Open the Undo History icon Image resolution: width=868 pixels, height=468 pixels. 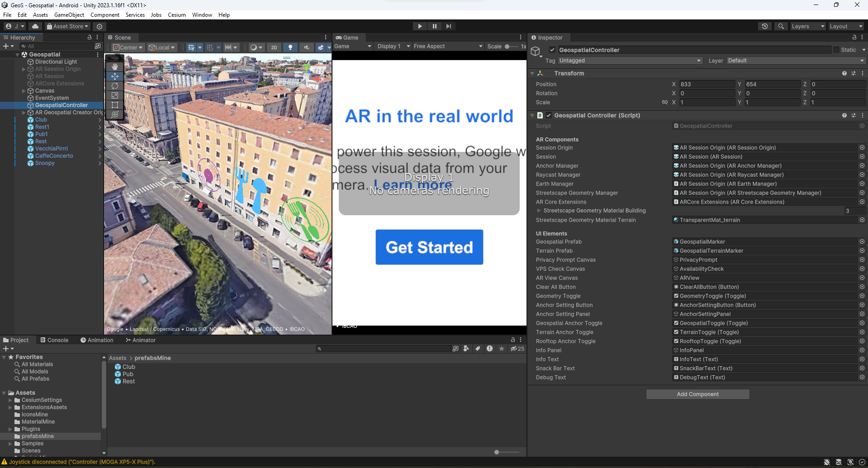pyautogui.click(x=765, y=26)
